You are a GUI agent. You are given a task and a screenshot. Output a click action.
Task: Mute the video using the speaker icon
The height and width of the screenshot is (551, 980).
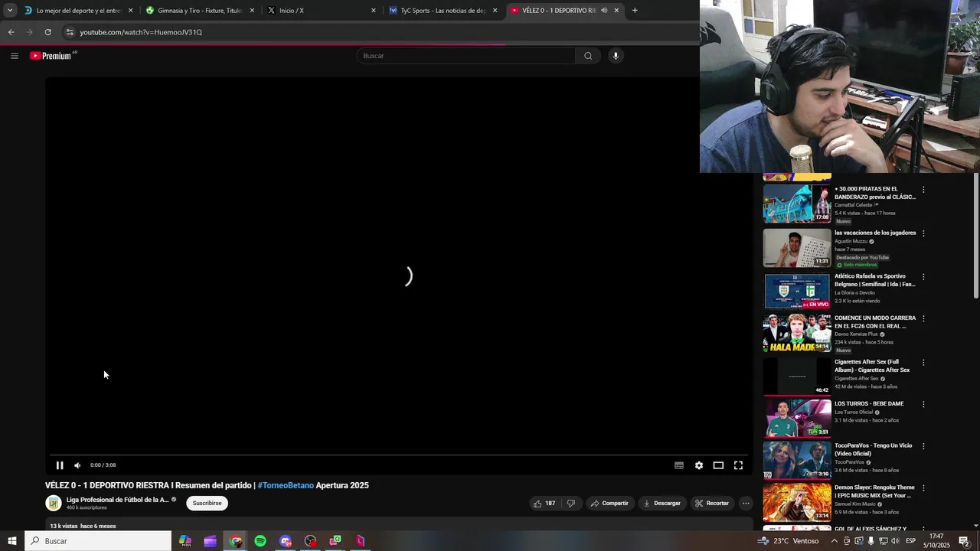[77, 465]
